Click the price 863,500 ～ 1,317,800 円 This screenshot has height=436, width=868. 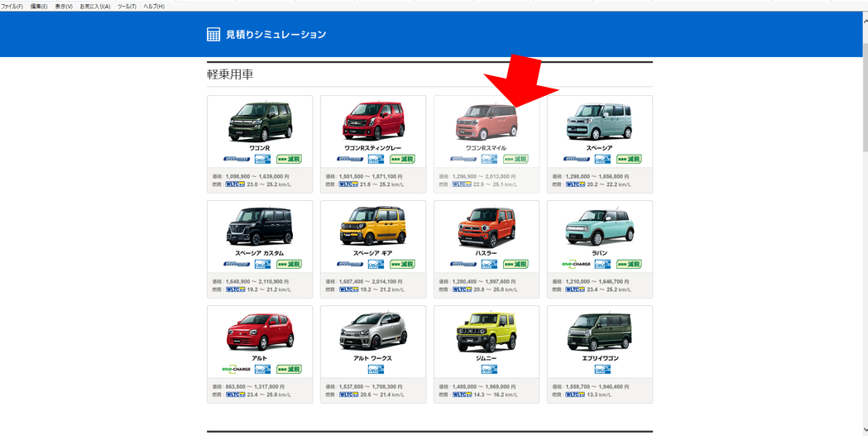tap(255, 386)
